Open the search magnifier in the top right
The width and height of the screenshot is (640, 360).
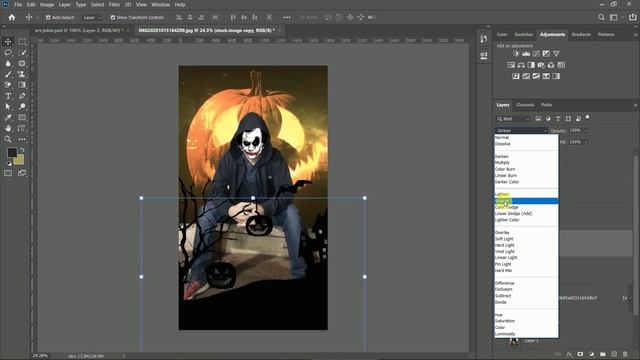(x=601, y=18)
